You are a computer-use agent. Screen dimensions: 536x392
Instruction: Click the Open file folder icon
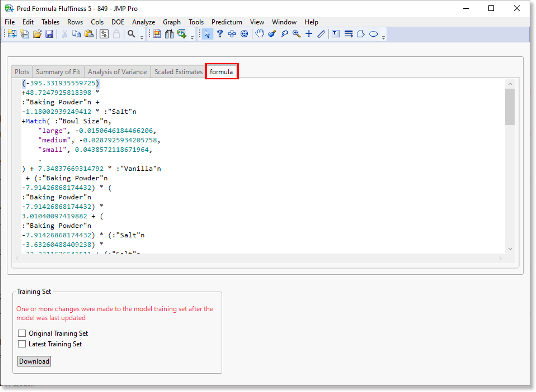(37, 34)
